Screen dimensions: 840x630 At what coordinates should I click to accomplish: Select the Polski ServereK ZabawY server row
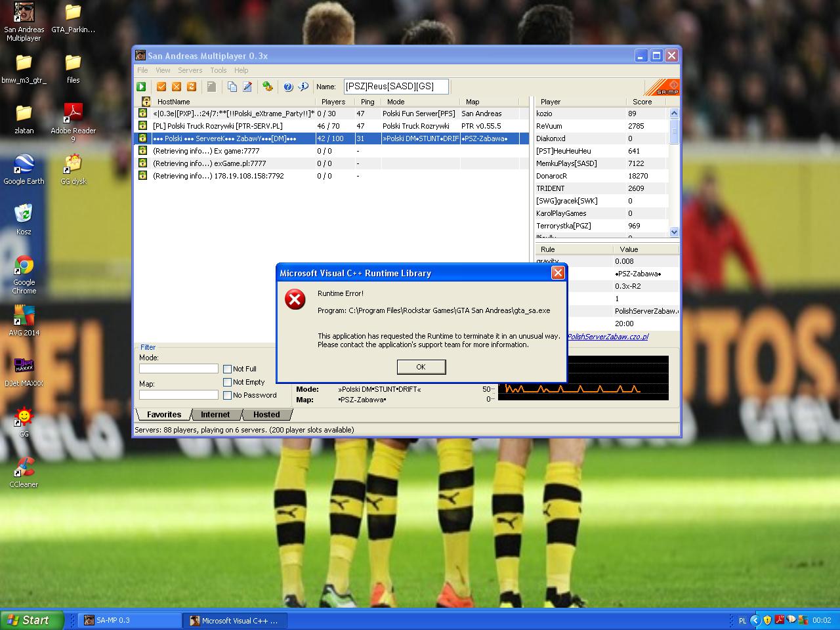pyautogui.click(x=332, y=138)
